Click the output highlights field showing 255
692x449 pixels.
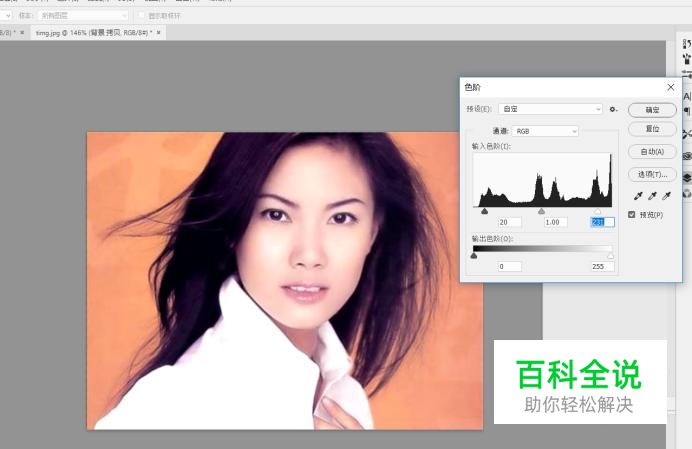[602, 266]
